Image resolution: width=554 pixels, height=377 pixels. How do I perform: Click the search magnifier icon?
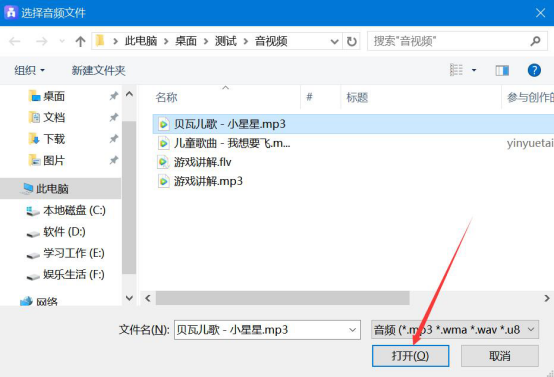pyautogui.click(x=535, y=41)
